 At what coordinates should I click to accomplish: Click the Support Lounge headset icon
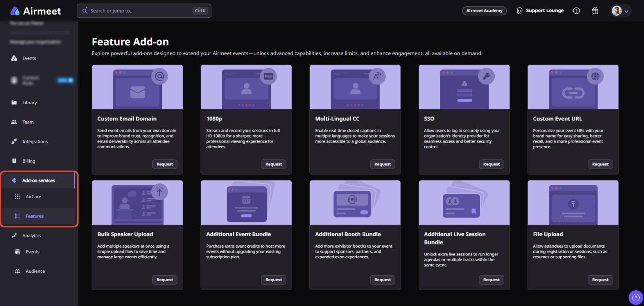[x=520, y=11]
